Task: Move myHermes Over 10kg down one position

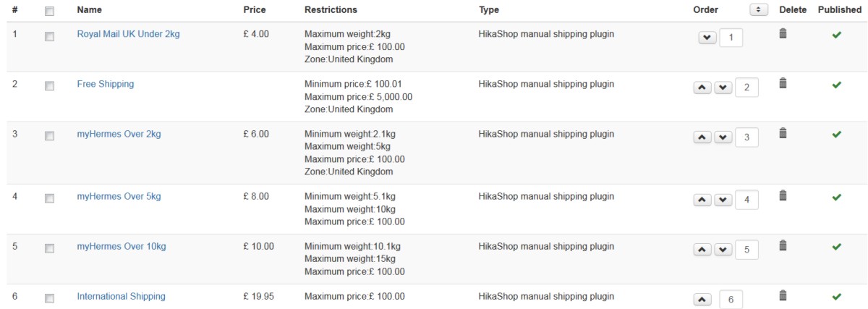Action: [x=723, y=250]
